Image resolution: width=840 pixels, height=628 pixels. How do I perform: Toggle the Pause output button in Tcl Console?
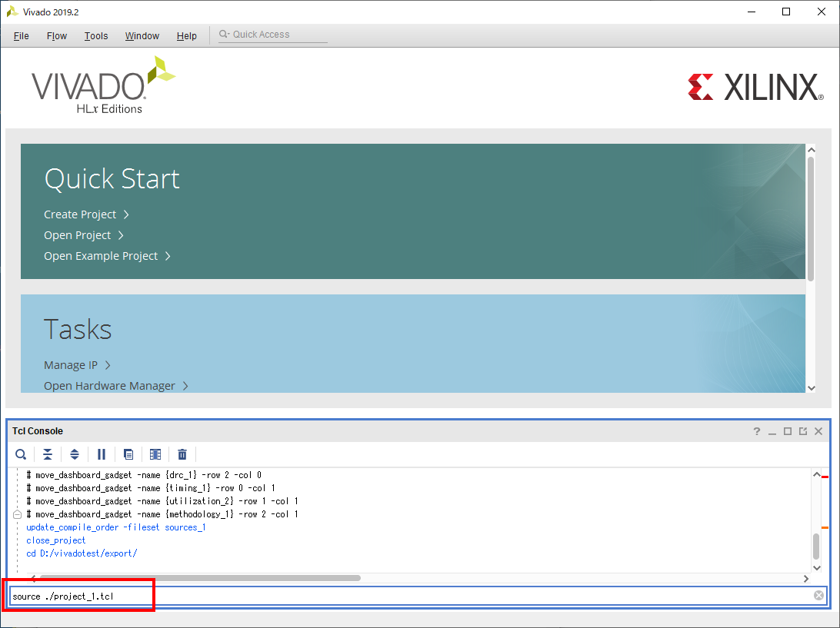click(102, 454)
